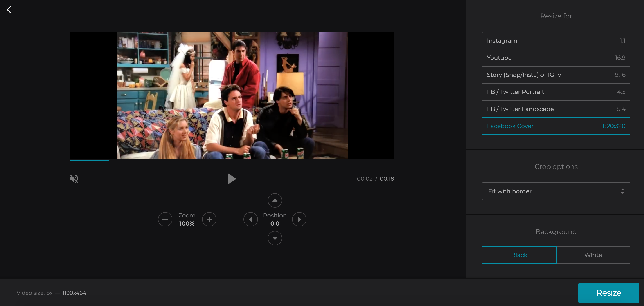Screen dimensions: 644x306
Task: Play the video preview
Action: (232, 179)
